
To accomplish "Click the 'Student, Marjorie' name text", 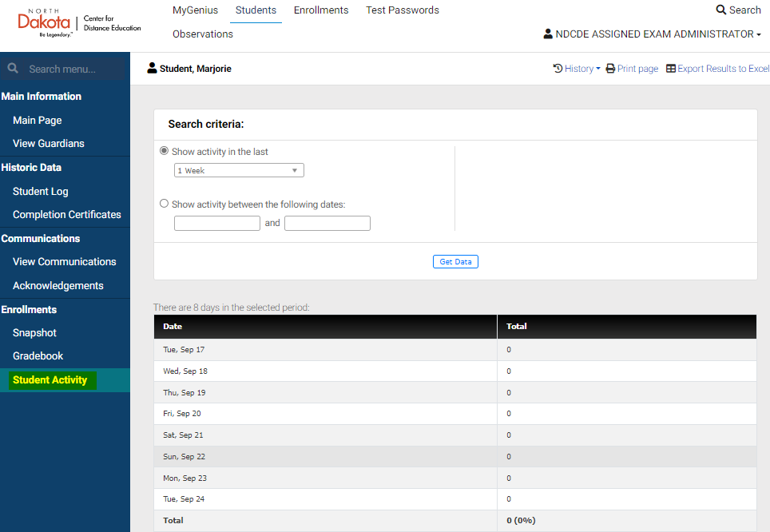I will click(196, 69).
